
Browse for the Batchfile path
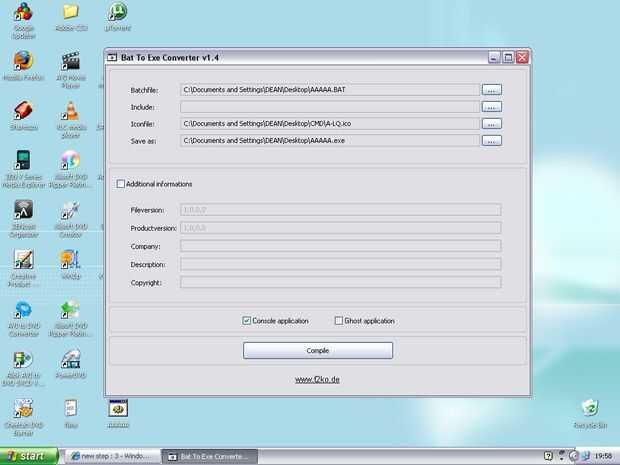(x=491, y=90)
